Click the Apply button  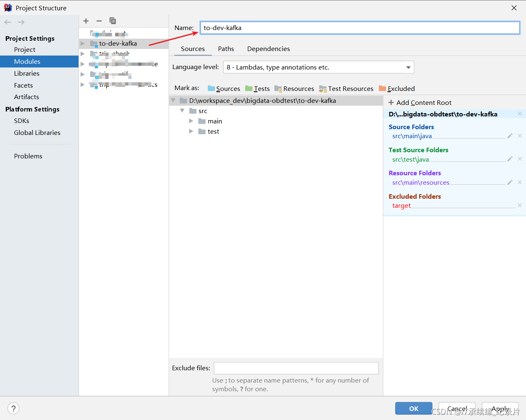point(500,408)
